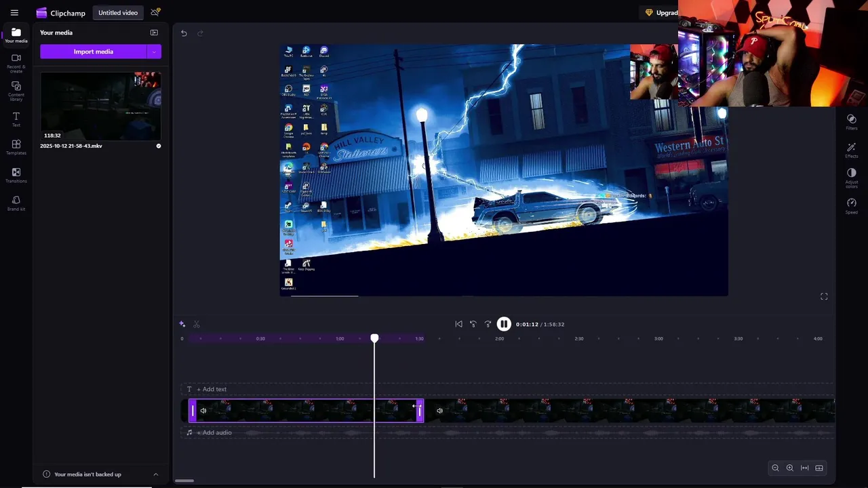Click the rightmost timeline toolbar icon
Screen dimensions: 868x488
coord(819,468)
